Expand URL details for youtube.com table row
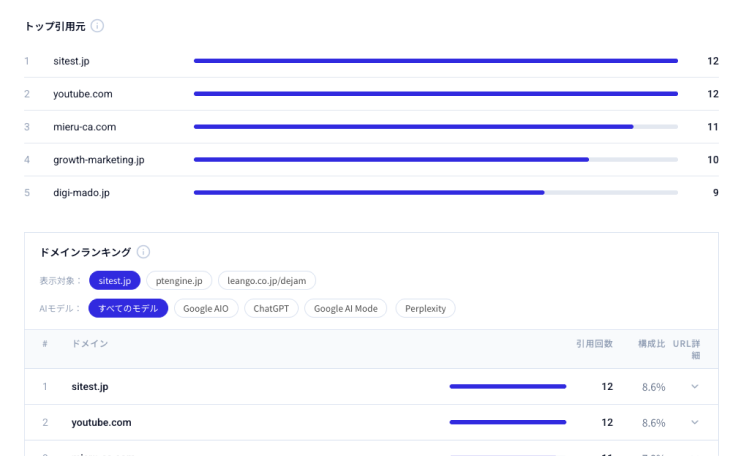Image resolution: width=740 pixels, height=456 pixels. click(695, 422)
